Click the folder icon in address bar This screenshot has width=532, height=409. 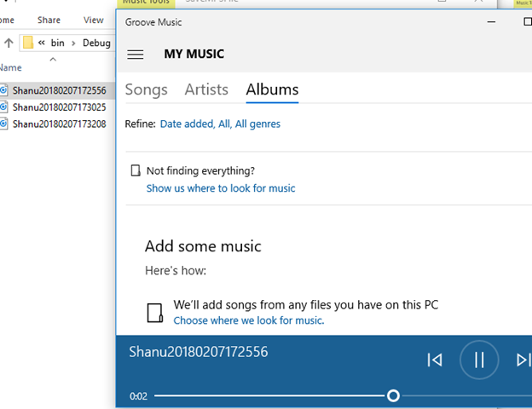point(28,43)
